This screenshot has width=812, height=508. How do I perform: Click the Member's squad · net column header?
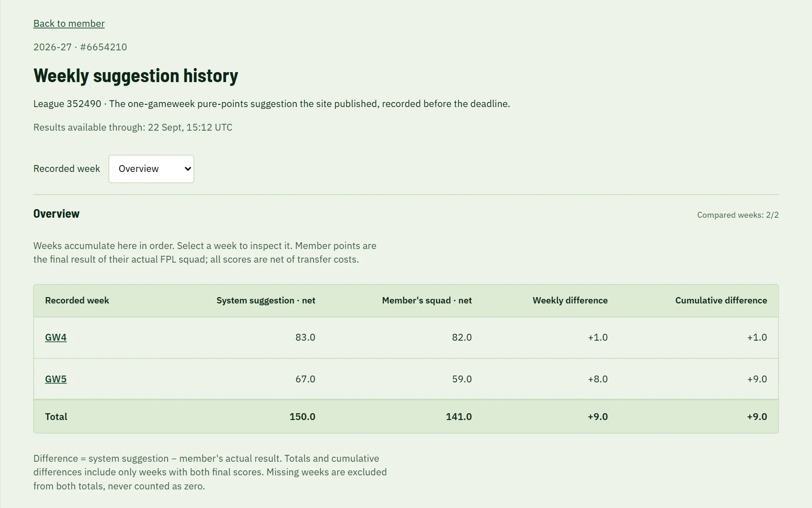click(x=427, y=300)
